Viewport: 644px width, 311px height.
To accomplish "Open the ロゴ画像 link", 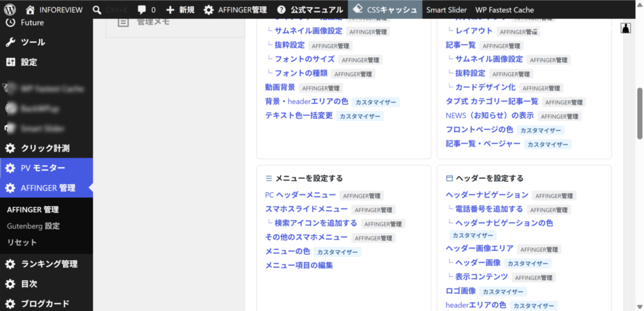I will click(461, 291).
